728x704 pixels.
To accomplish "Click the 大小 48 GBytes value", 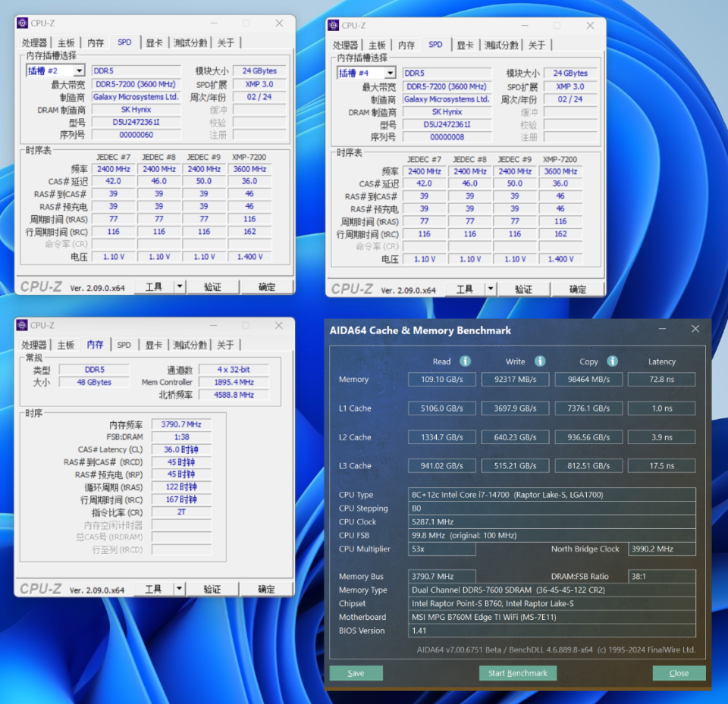I will (94, 382).
